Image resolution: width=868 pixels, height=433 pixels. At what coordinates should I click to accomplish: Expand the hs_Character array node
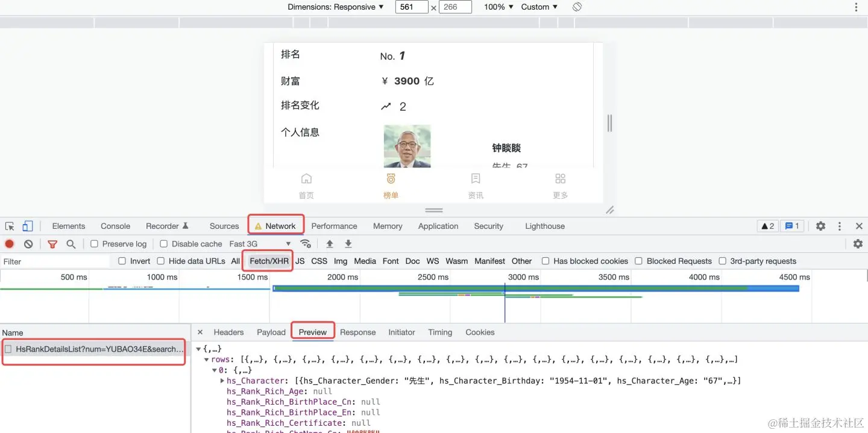pyautogui.click(x=222, y=381)
